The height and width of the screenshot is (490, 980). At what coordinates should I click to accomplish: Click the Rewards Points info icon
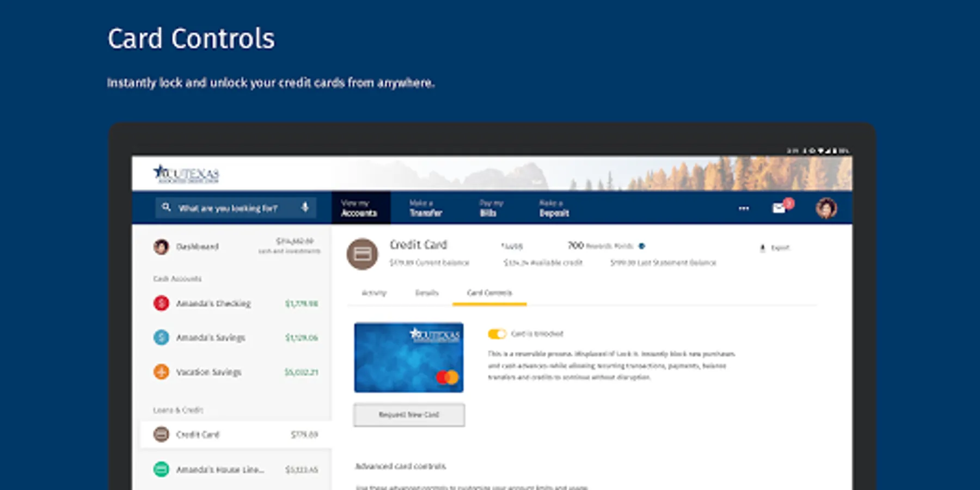(642, 246)
